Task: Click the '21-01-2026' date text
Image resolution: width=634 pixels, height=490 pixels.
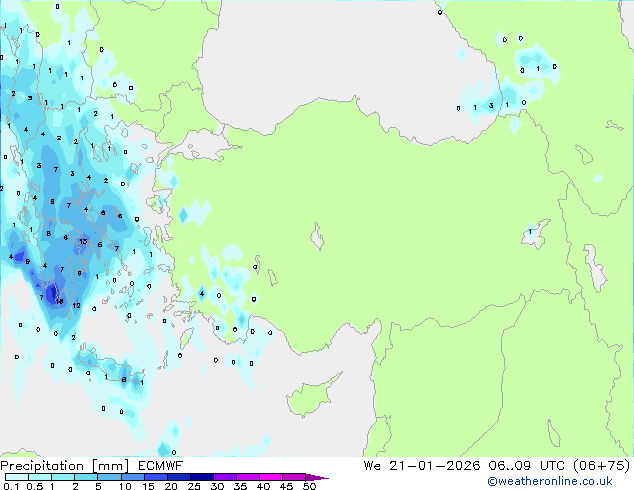Action: [435, 466]
